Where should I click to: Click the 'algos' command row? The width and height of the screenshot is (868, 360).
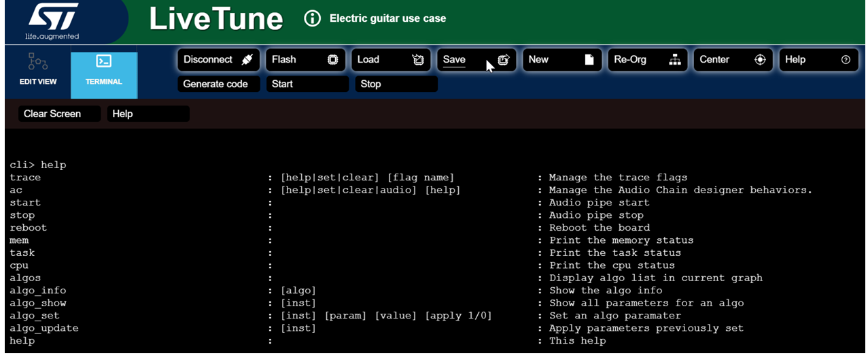[25, 278]
